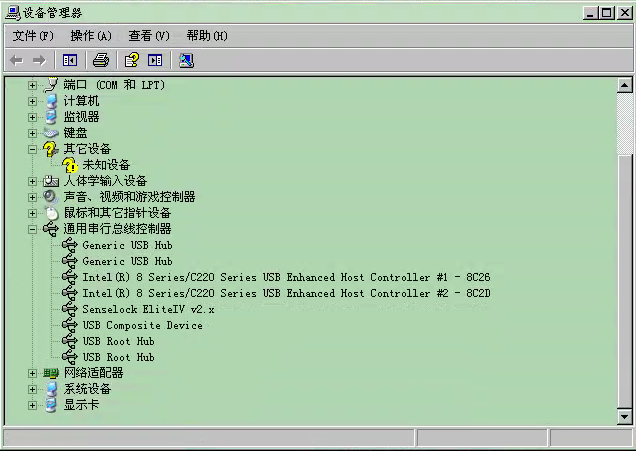636x451 pixels.
Task: Open Properties via toolbar question-mark icon
Action: click(x=131, y=60)
